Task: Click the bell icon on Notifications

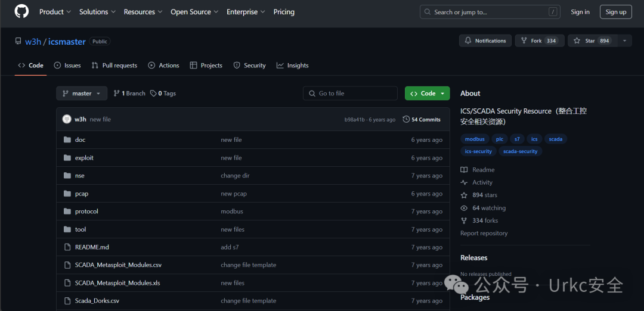Action: (x=468, y=41)
